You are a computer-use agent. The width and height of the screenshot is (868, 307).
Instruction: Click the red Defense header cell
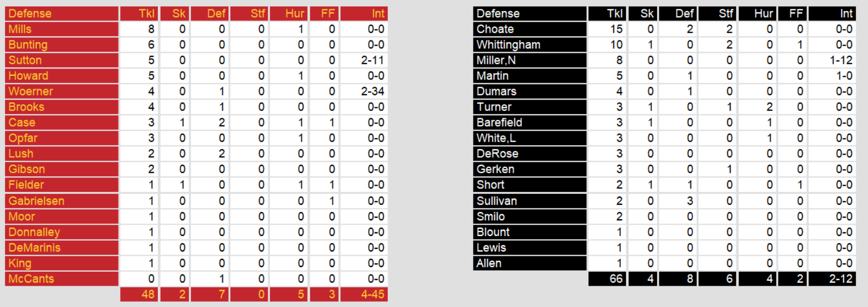point(62,13)
